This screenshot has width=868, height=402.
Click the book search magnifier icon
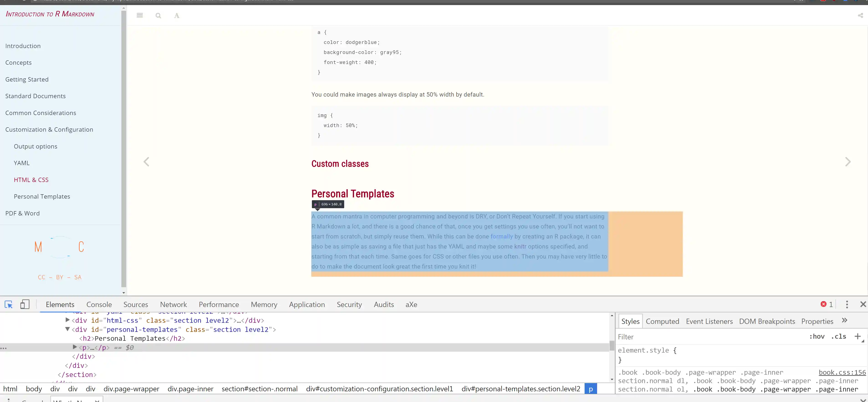coord(158,15)
